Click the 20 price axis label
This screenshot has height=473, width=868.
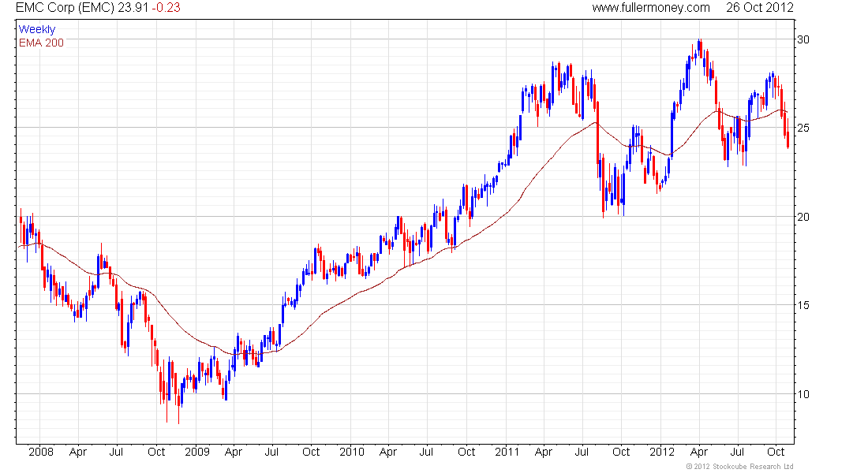coord(803,217)
